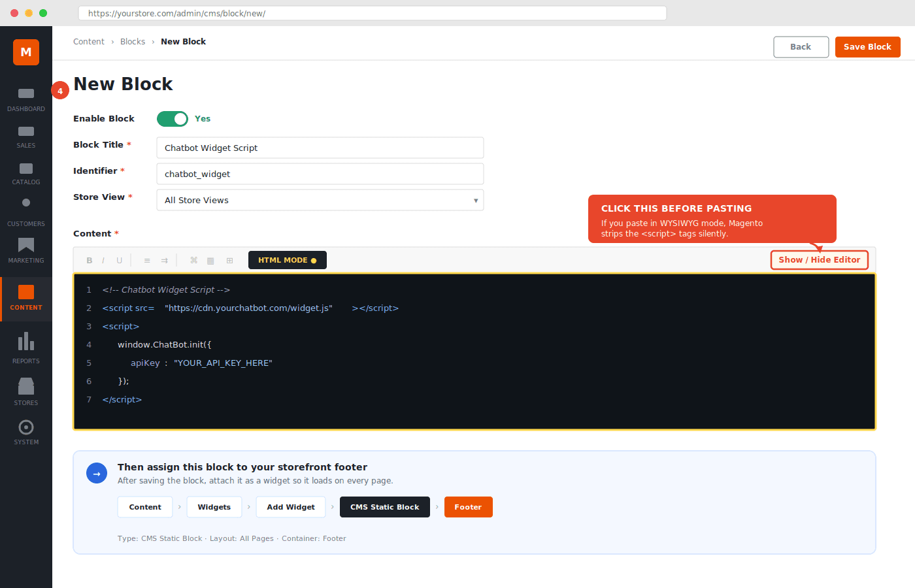Image resolution: width=915 pixels, height=588 pixels.
Task: Open the Dashboard from the sidebar
Action: pos(25,99)
